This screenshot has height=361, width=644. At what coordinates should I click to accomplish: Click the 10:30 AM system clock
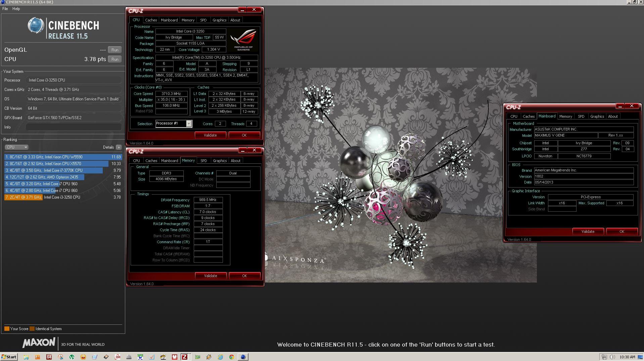pyautogui.click(x=627, y=357)
